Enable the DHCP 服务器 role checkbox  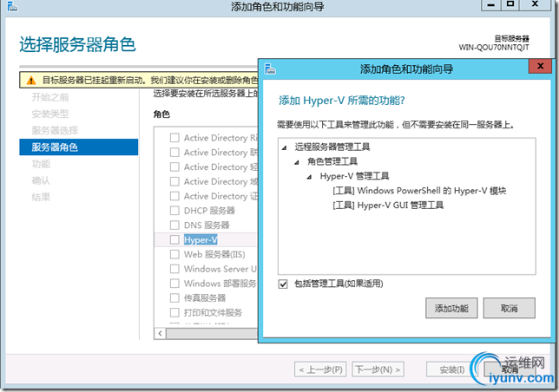[x=174, y=211]
